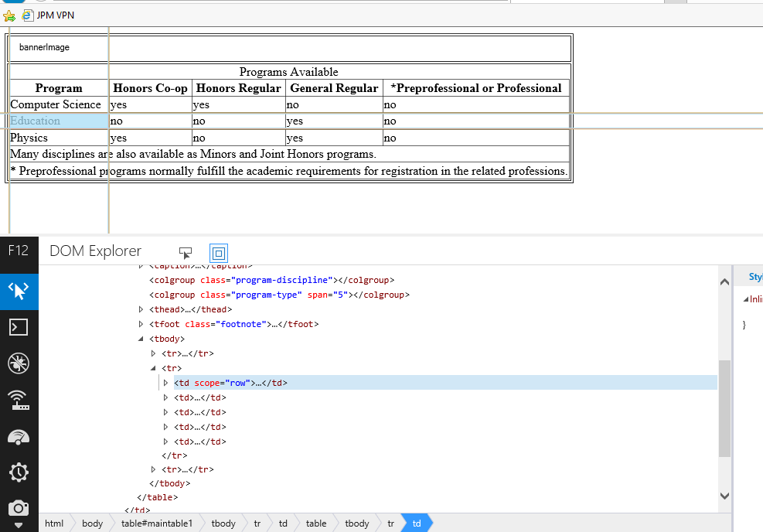The height and width of the screenshot is (532, 763).
Task: Click the Select element tool in the toolbar
Action: point(186,252)
